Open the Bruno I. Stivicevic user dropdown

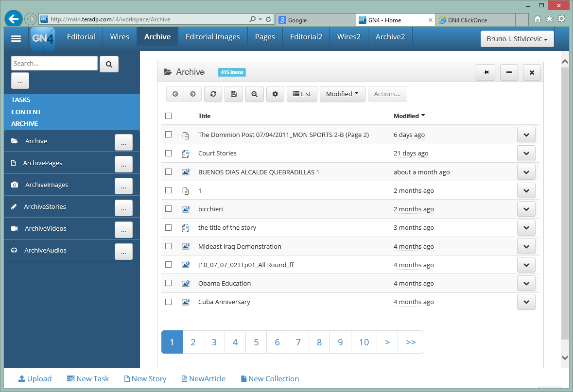click(x=517, y=39)
